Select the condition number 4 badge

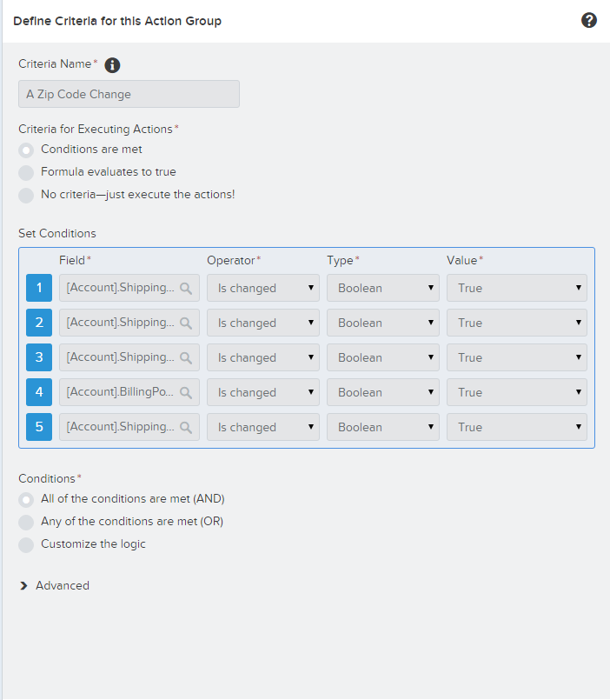(39, 392)
